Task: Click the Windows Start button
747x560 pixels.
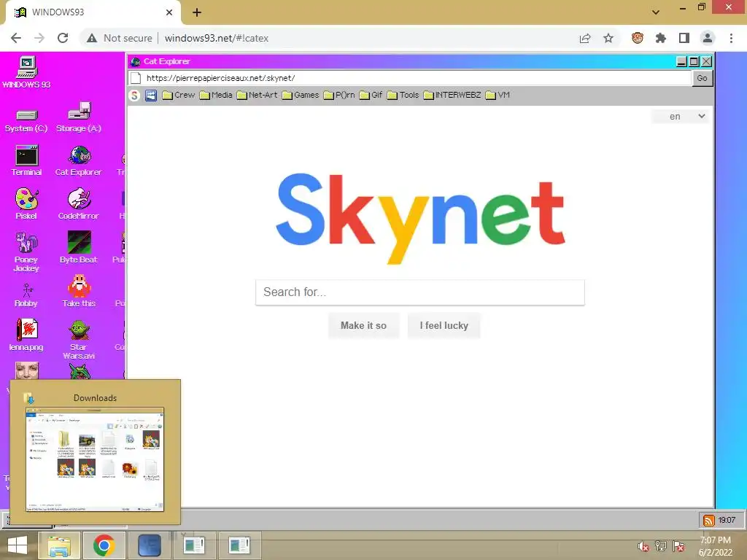Action: click(18, 545)
